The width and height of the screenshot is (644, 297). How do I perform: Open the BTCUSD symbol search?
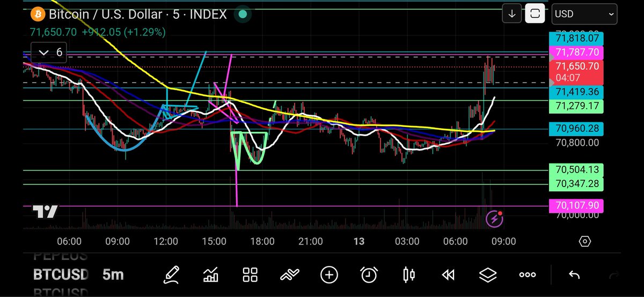pyautogui.click(x=61, y=275)
